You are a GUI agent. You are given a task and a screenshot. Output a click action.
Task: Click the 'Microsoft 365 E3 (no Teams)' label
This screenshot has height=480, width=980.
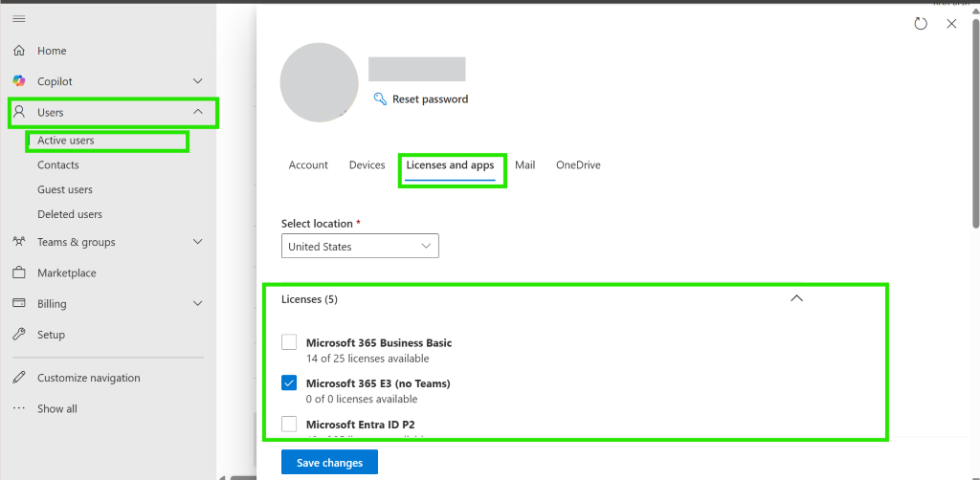click(x=378, y=383)
